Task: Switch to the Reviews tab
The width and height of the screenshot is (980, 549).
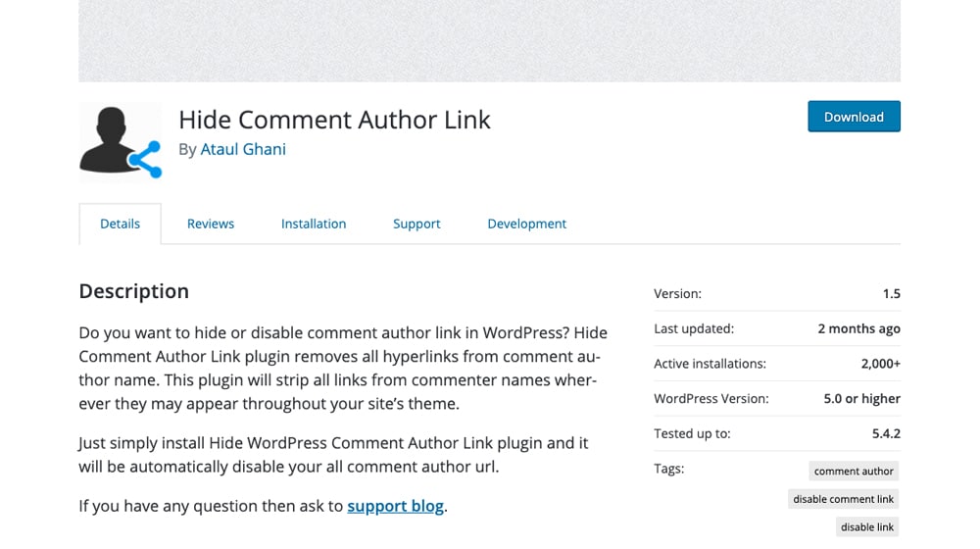Action: point(211,224)
